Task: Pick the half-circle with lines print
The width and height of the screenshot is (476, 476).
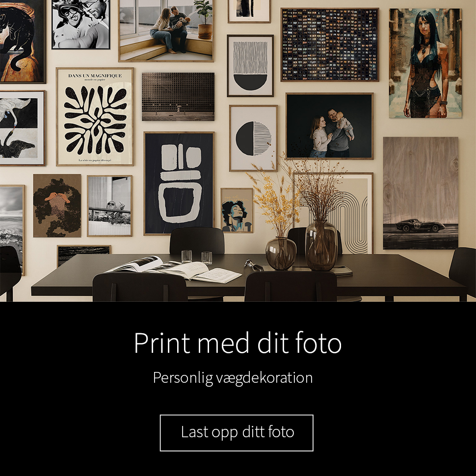Action: click(253, 138)
